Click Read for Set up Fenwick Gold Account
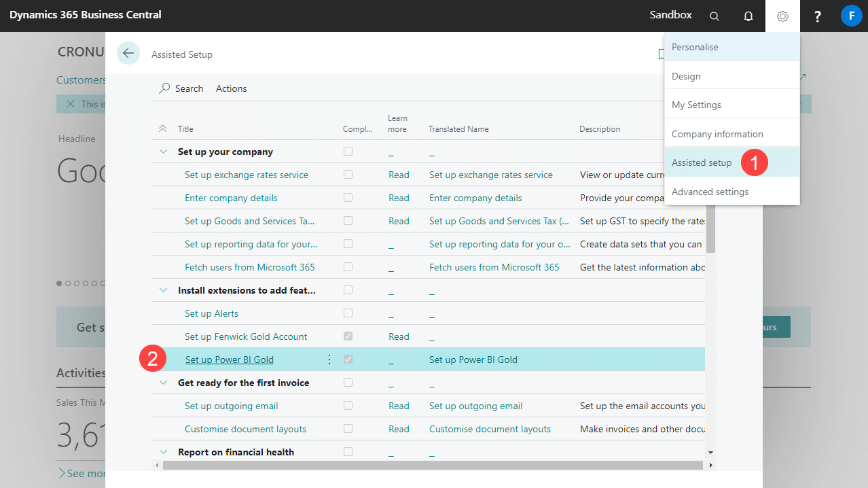 click(399, 336)
